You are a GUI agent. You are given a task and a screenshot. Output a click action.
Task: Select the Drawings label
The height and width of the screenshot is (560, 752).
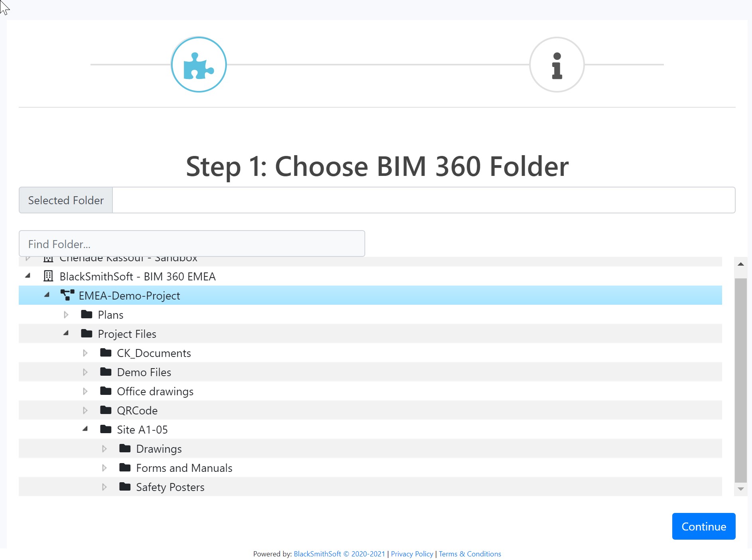pyautogui.click(x=159, y=449)
